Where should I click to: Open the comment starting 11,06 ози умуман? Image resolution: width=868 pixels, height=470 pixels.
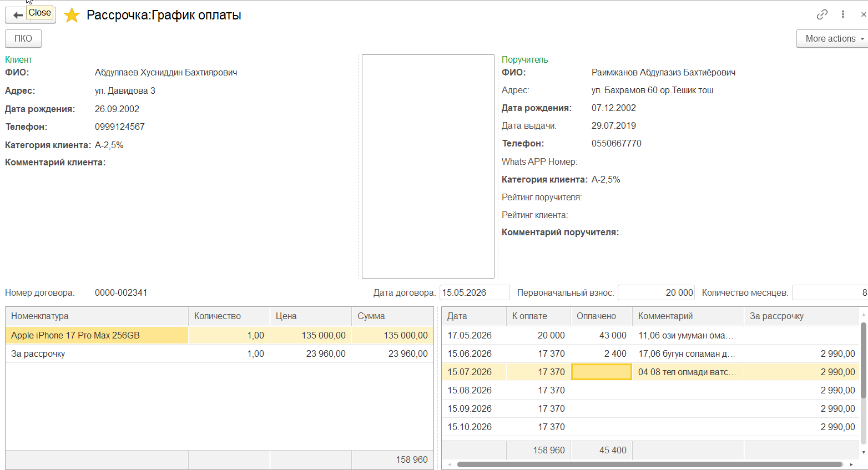688,335
